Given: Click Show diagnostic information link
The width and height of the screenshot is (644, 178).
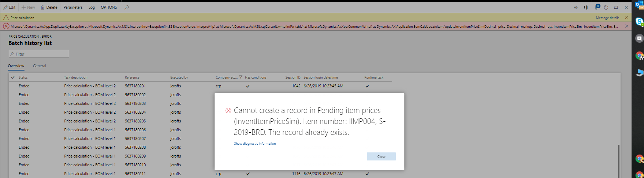Looking at the screenshot, I should pyautogui.click(x=255, y=144).
